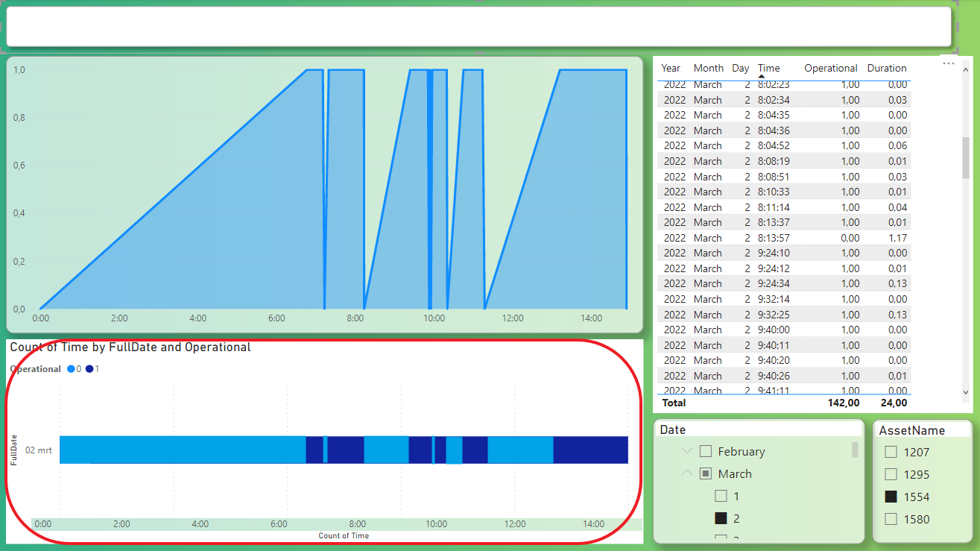Click legend swatch for Operational 1
The image size is (980, 551).
[x=90, y=369]
